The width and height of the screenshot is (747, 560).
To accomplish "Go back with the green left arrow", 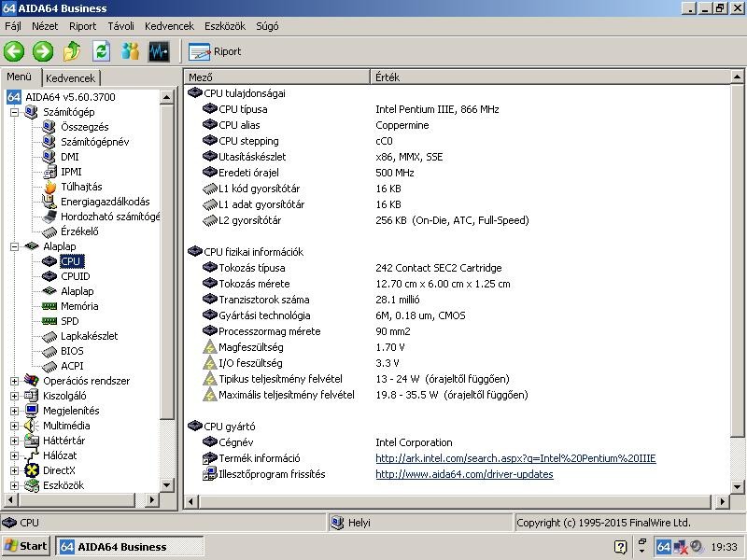I will pyautogui.click(x=14, y=51).
